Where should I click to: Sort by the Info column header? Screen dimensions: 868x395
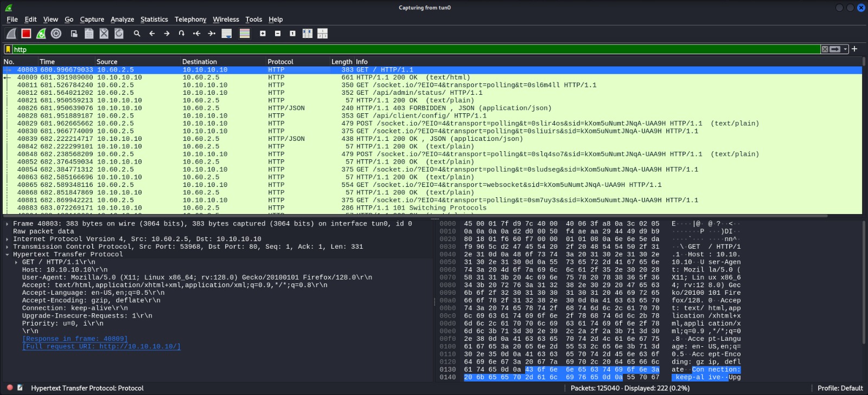608,62
